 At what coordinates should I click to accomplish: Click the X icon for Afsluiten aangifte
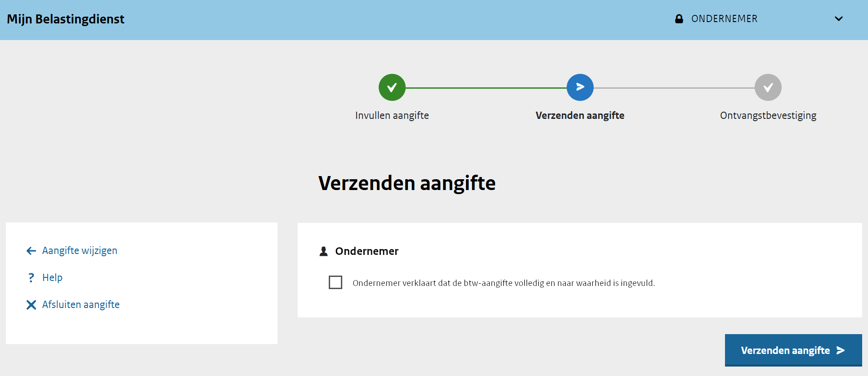coord(31,305)
